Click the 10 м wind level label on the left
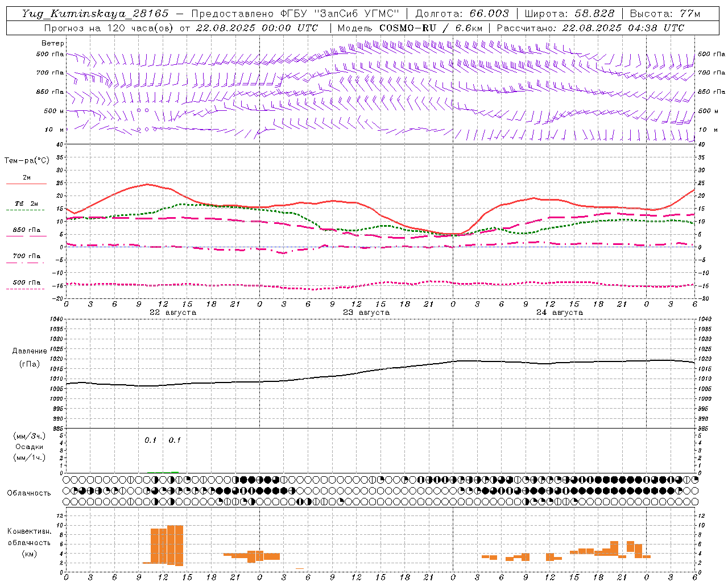 (55, 130)
